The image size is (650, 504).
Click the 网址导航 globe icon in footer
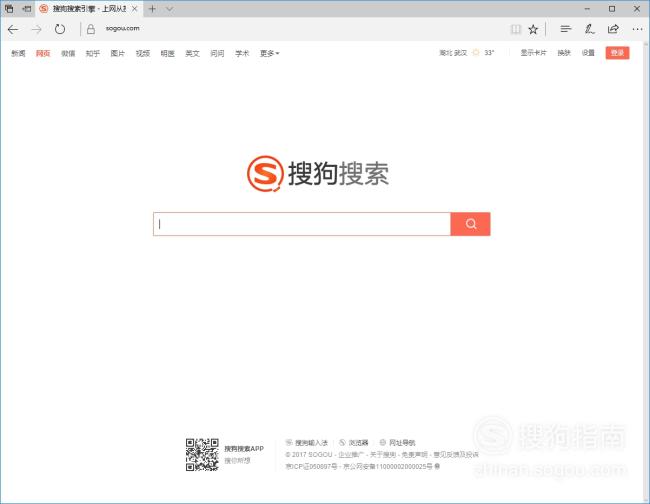(383, 442)
